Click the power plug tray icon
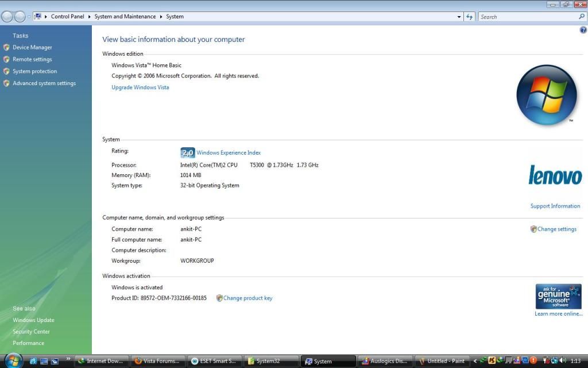Screen dimensions: 588x368 pyautogui.click(x=547, y=361)
